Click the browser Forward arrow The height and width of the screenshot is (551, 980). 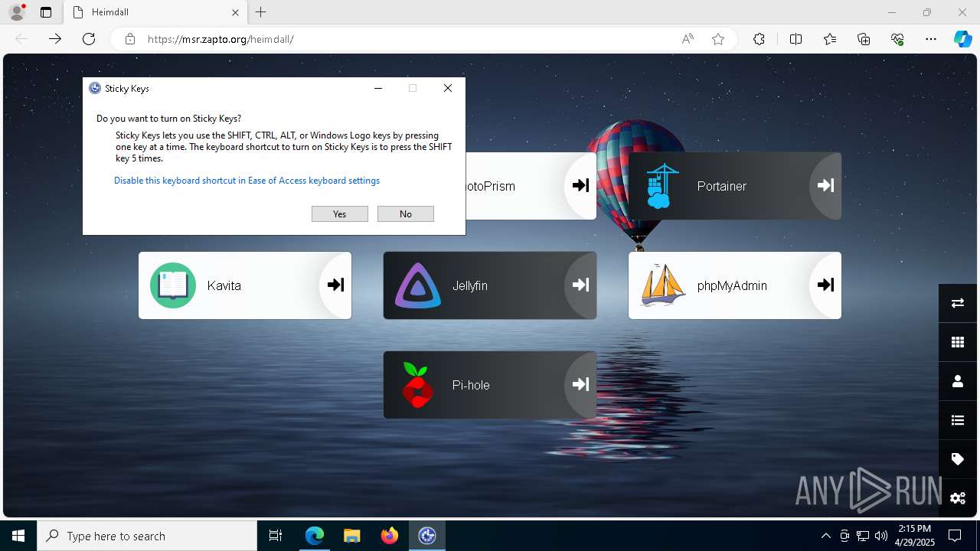coord(55,39)
